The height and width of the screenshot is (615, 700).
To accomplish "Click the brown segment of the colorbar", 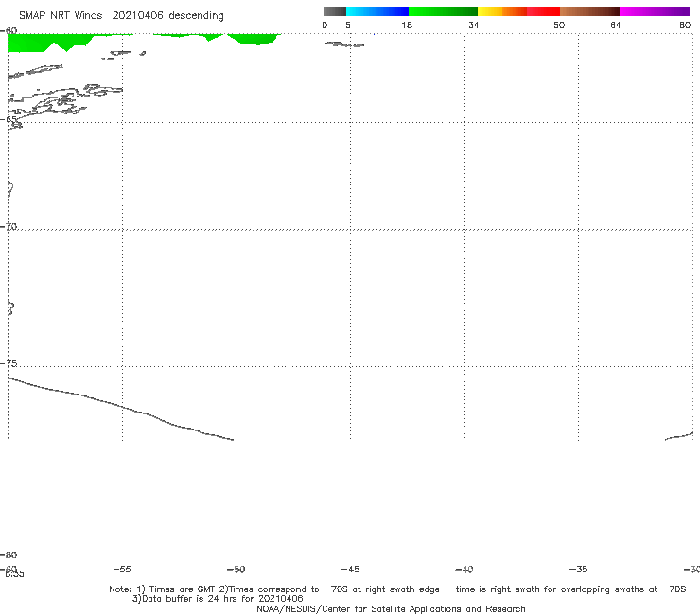I will (x=589, y=11).
